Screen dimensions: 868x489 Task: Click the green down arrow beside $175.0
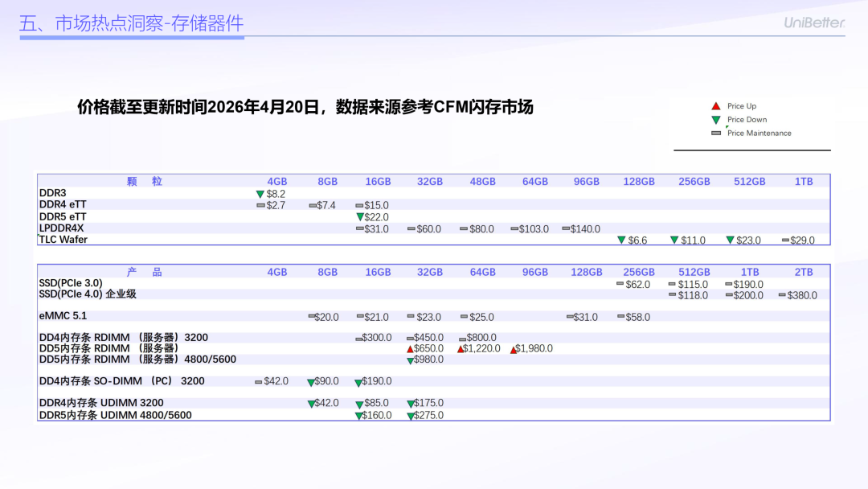click(x=410, y=405)
